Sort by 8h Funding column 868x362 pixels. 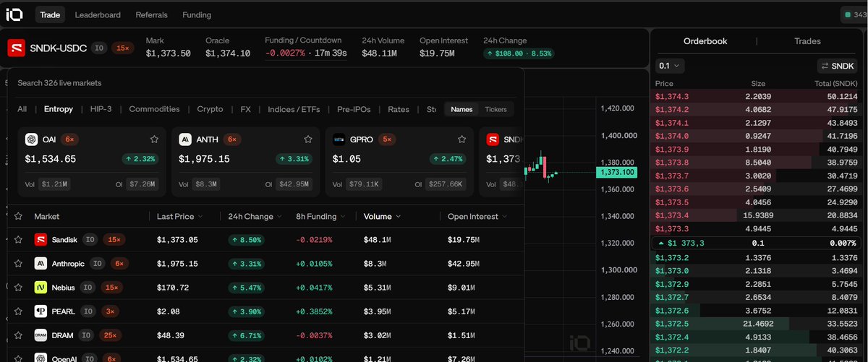point(321,216)
